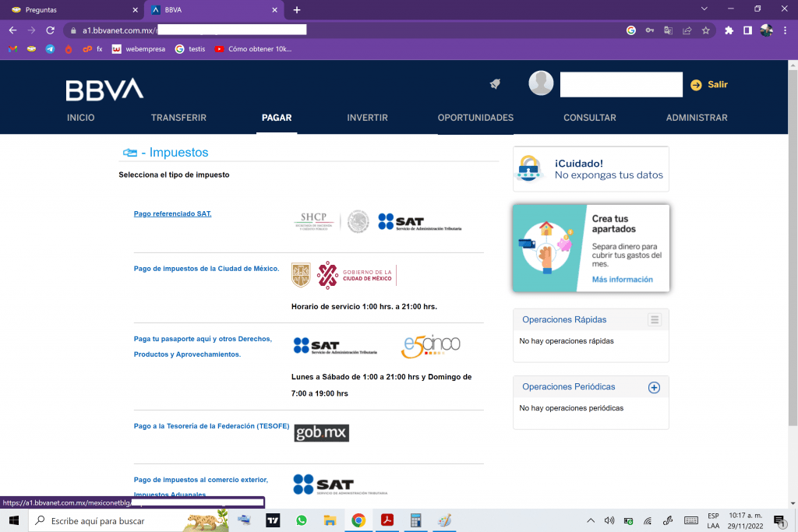
Task: Open the INICIO menu
Action: pyautogui.click(x=81, y=118)
